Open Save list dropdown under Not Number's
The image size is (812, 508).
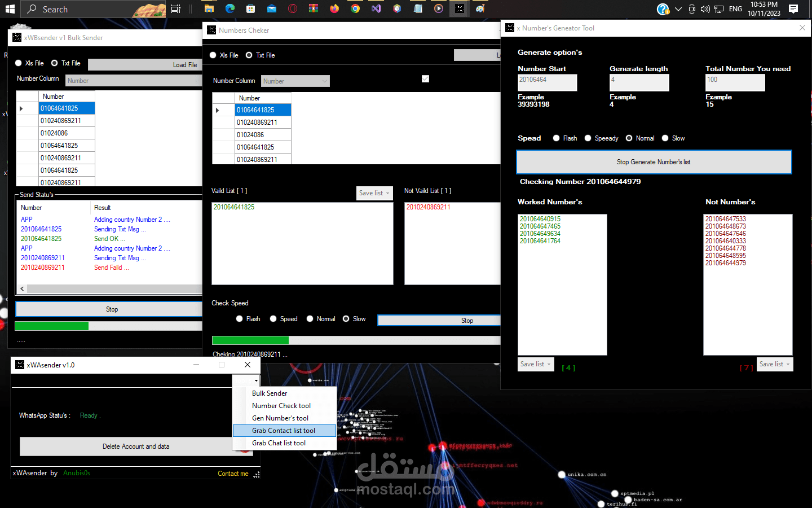(x=775, y=364)
